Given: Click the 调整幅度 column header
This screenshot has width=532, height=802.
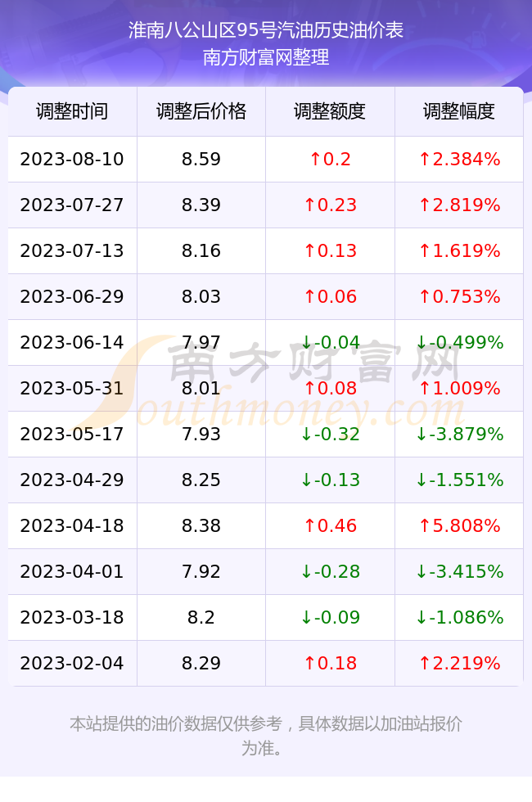Looking at the screenshot, I should (459, 111).
